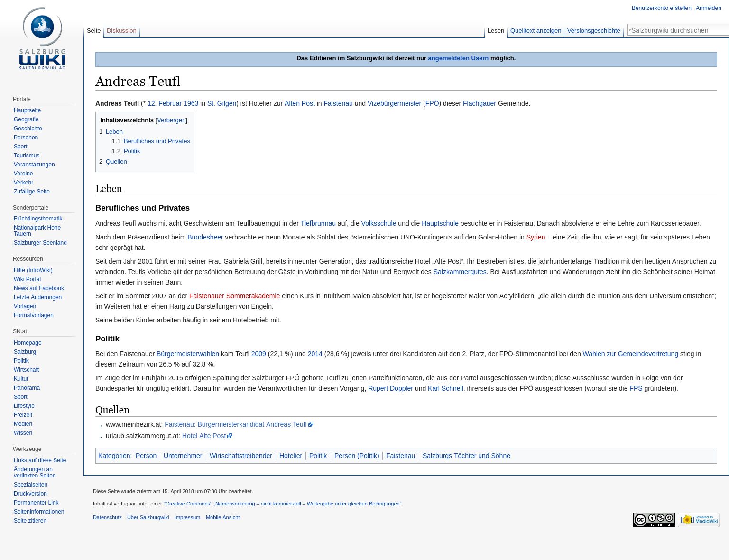
Task: Open Wirtschaft under SN.at in sidebar
Action: pos(26,370)
